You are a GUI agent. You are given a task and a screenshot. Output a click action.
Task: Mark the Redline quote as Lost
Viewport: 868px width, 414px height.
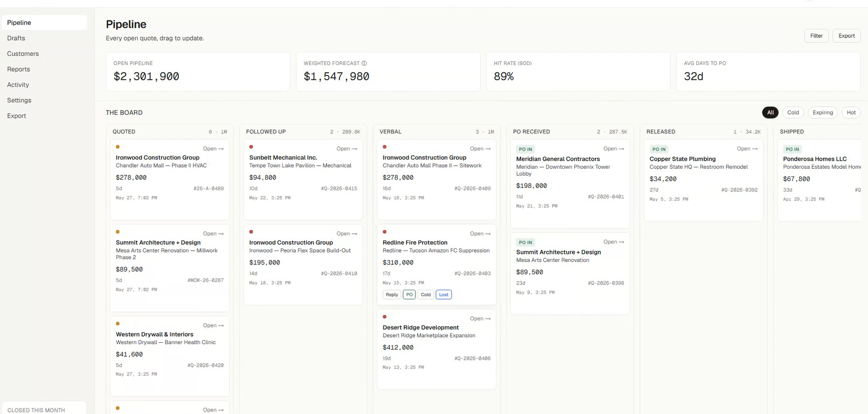(x=444, y=294)
